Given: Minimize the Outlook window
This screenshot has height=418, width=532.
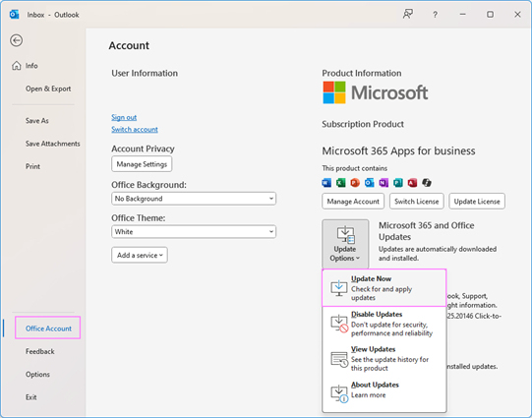Looking at the screenshot, I should point(462,15).
